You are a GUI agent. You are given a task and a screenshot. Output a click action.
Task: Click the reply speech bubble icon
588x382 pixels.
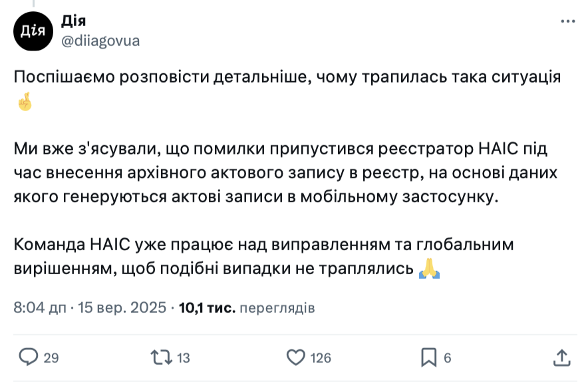pyautogui.click(x=28, y=357)
